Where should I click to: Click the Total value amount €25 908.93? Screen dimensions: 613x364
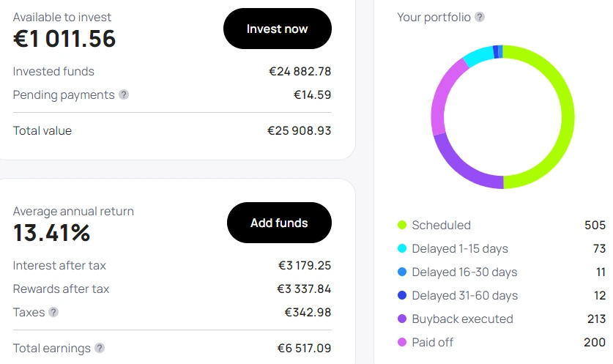(299, 131)
